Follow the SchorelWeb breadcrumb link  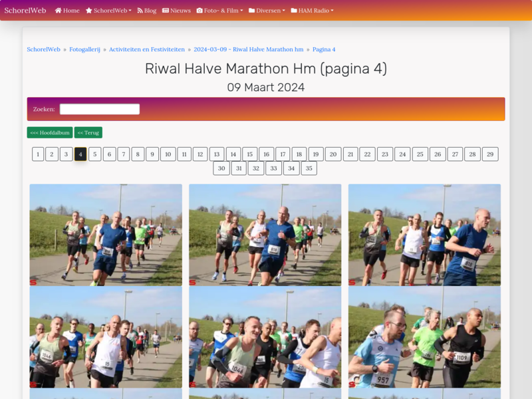[x=43, y=49]
